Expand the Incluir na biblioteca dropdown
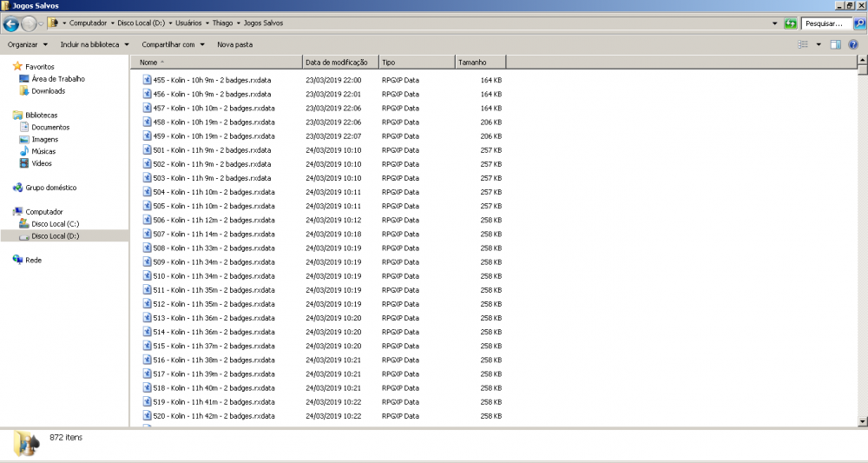Screen dimensions: 868x463 click(x=94, y=44)
